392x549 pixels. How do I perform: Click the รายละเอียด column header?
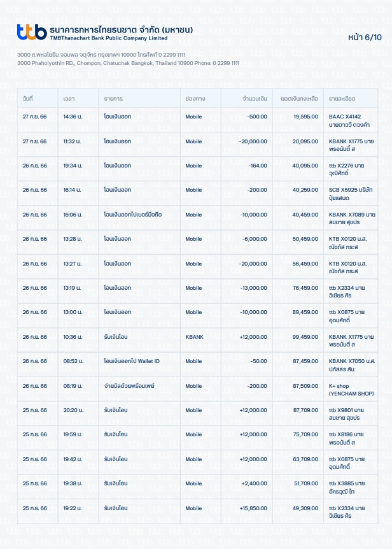[x=342, y=99]
